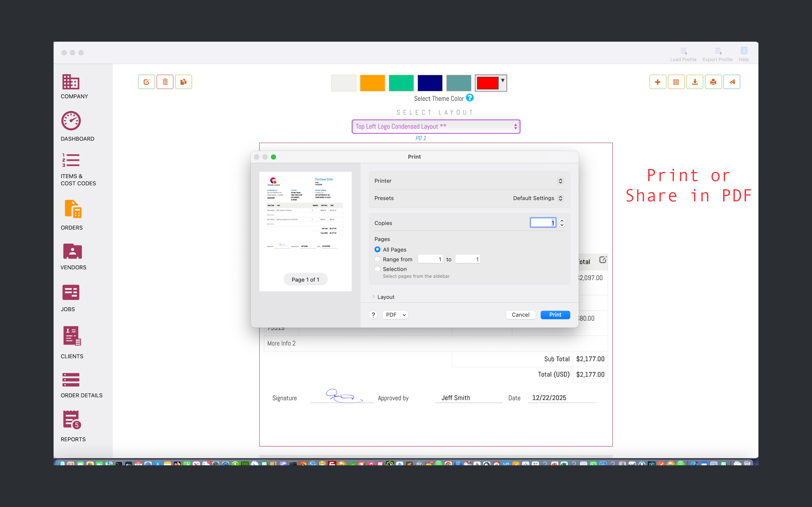Open the theme color help icon
The height and width of the screenshot is (507, 812).
[x=470, y=97]
